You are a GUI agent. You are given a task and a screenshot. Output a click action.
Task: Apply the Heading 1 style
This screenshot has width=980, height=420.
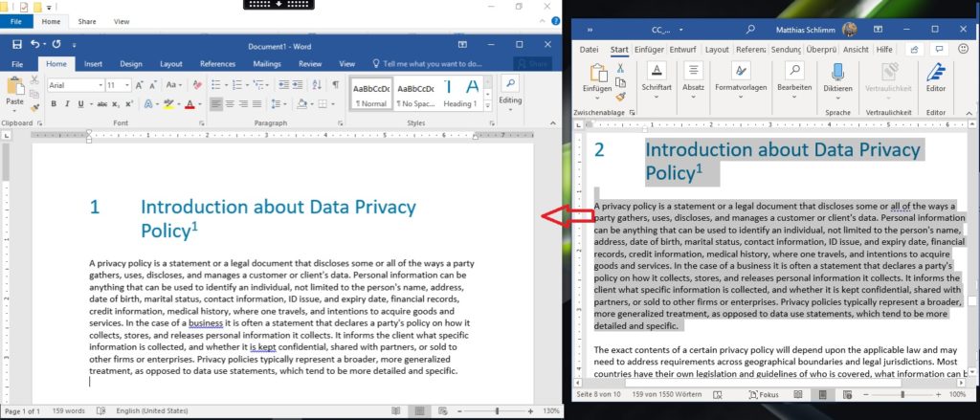tap(460, 93)
